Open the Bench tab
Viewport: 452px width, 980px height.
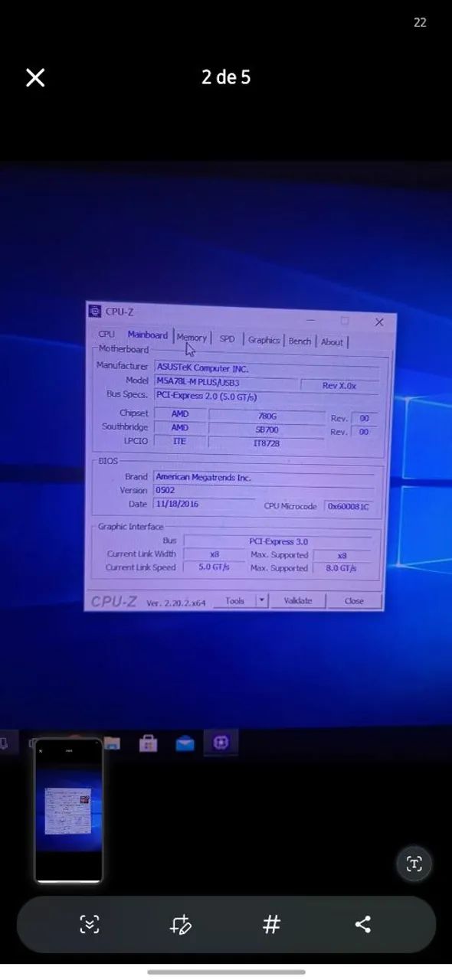(300, 341)
